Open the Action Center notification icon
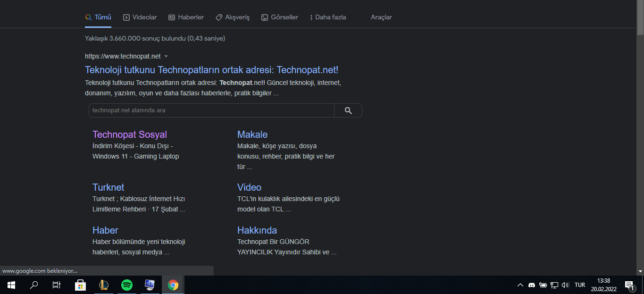This screenshot has width=644, height=294. (x=630, y=285)
